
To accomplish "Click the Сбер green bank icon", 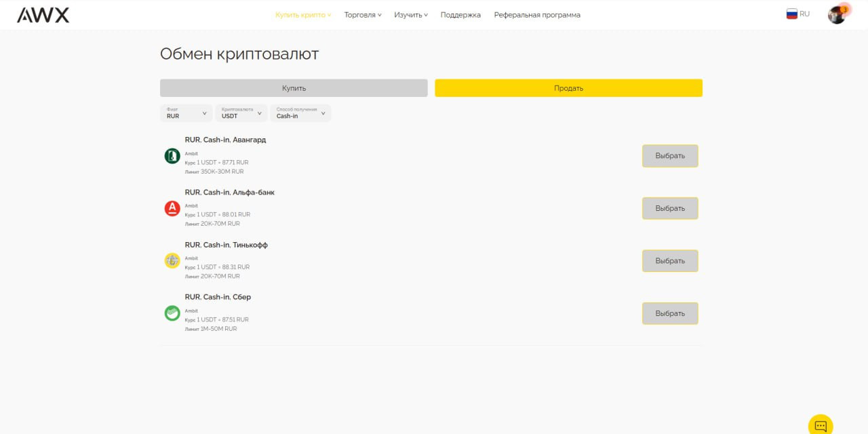I will coord(172,313).
